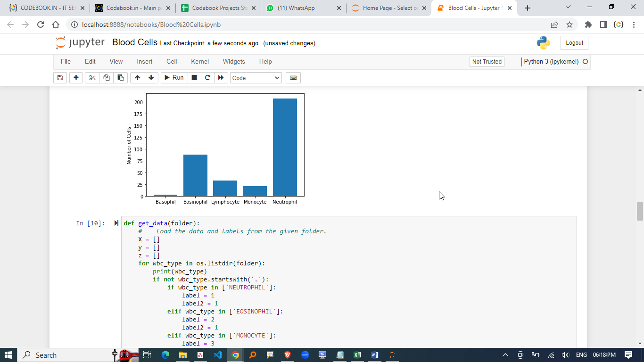Open Excel from taskbar
The height and width of the screenshot is (362, 644).
tap(357, 355)
